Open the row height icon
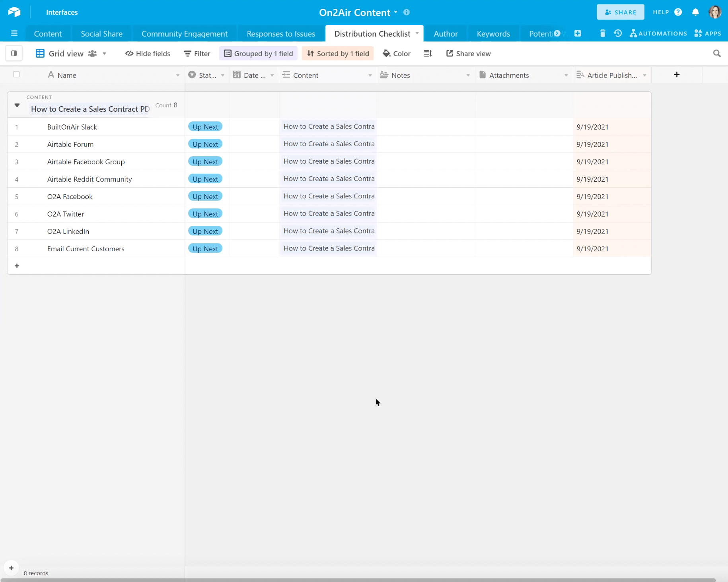728x582 pixels. 428,53
